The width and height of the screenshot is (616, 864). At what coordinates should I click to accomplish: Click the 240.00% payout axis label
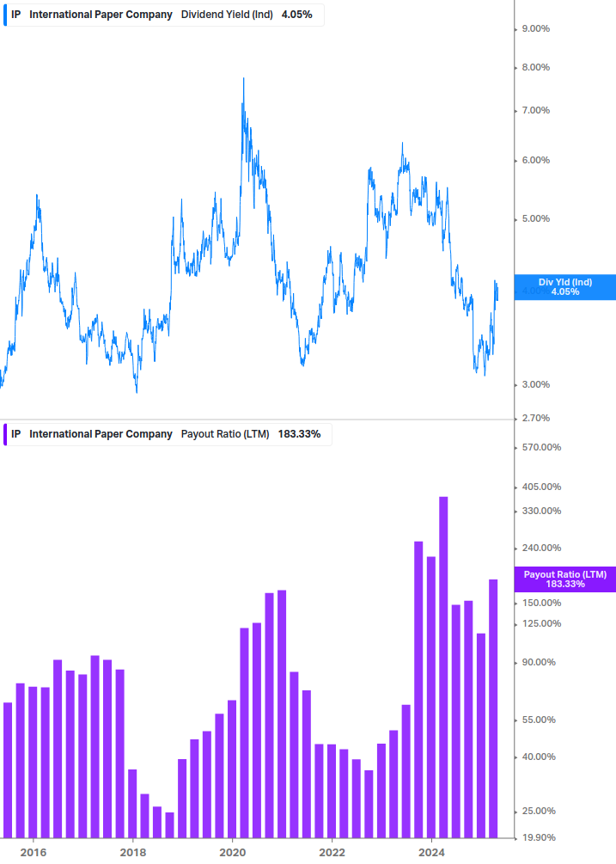pyautogui.click(x=541, y=548)
